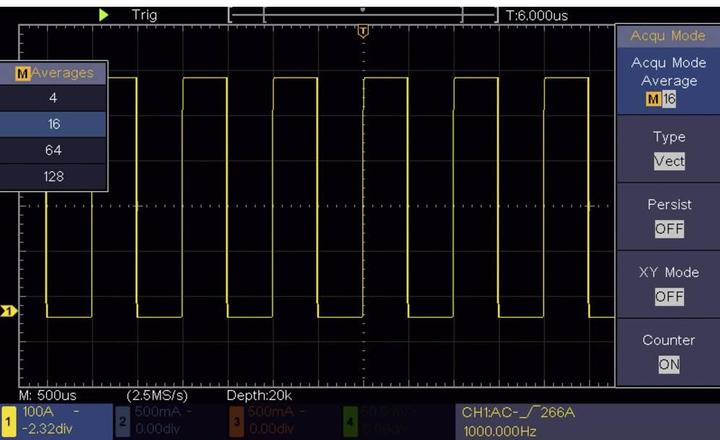The image size is (720, 440).
Task: Open the Acqu Mode Average option
Action: click(x=668, y=81)
